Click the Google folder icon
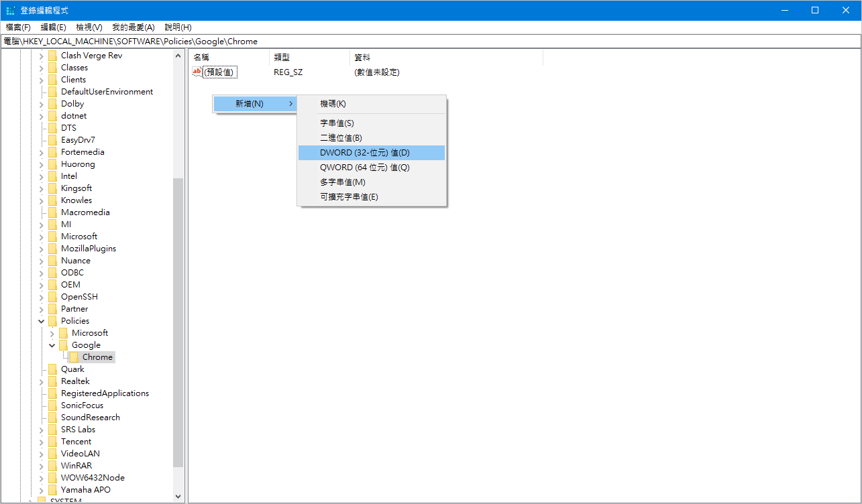 click(x=63, y=345)
